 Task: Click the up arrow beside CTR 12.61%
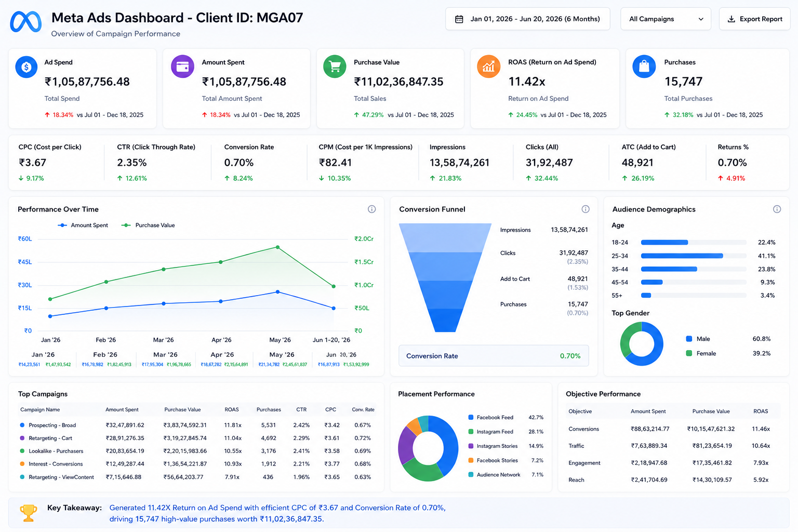pyautogui.click(x=120, y=178)
